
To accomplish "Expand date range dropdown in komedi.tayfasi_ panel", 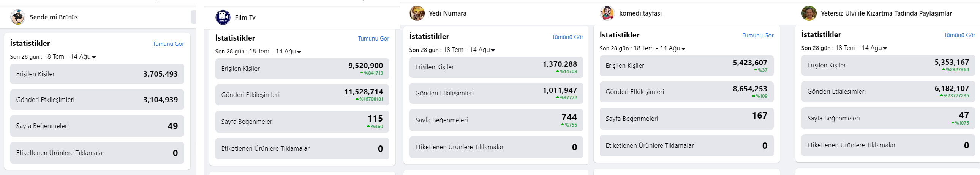I will click(642, 48).
